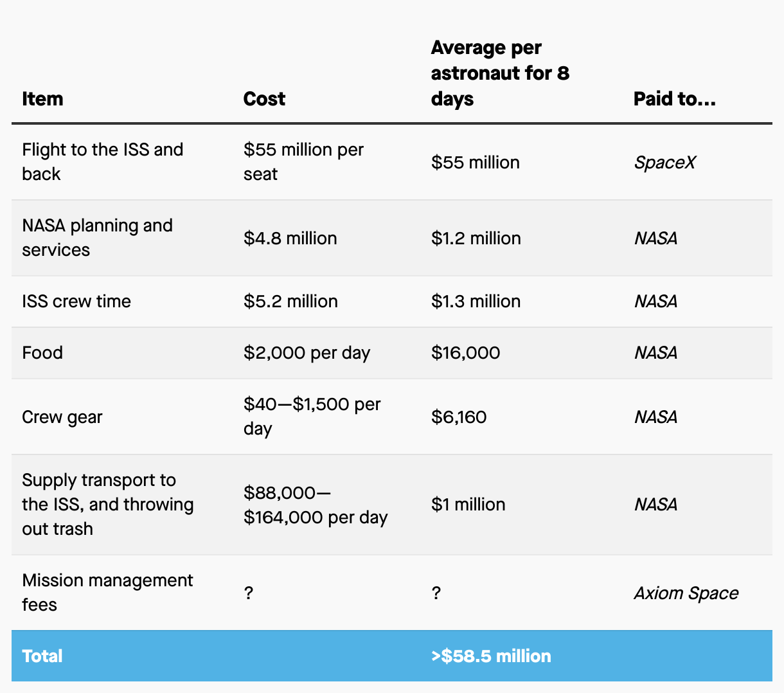
Task: Click the 'ISS crew time' cell
Action: (x=76, y=301)
